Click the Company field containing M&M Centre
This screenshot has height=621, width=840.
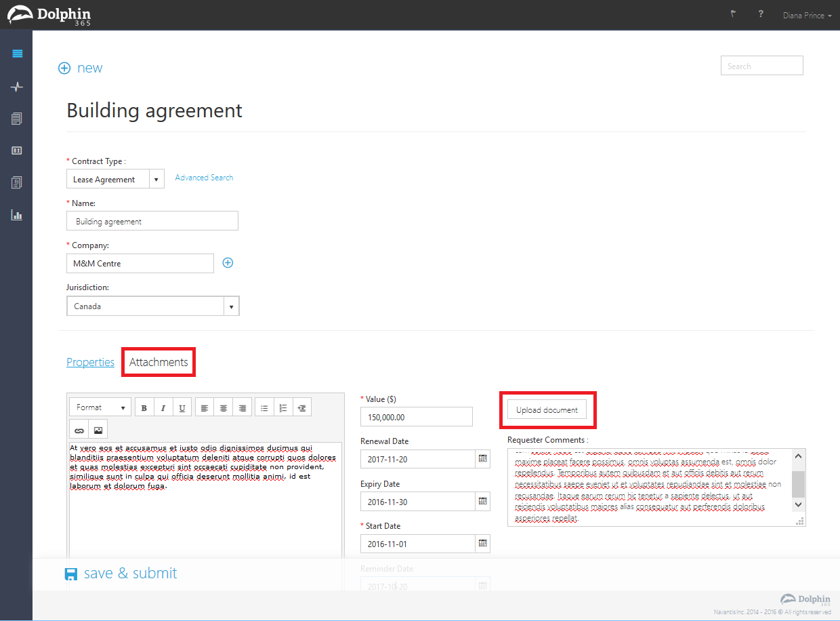(x=140, y=263)
